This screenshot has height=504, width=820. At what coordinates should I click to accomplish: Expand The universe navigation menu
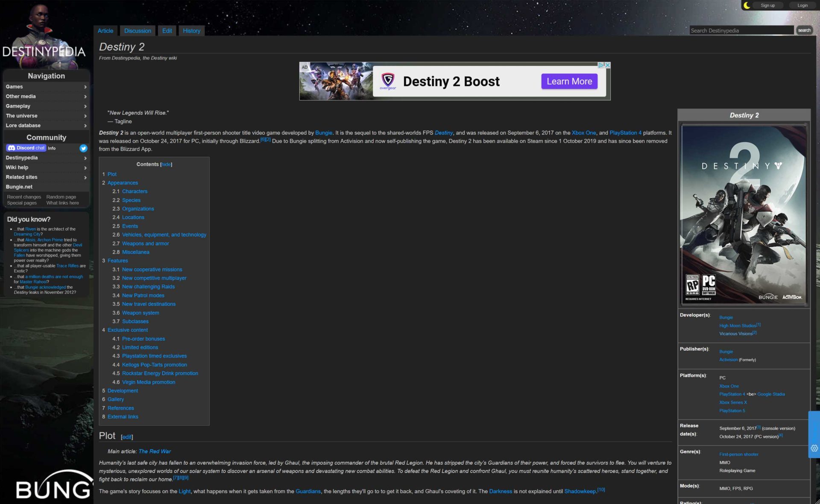click(46, 116)
